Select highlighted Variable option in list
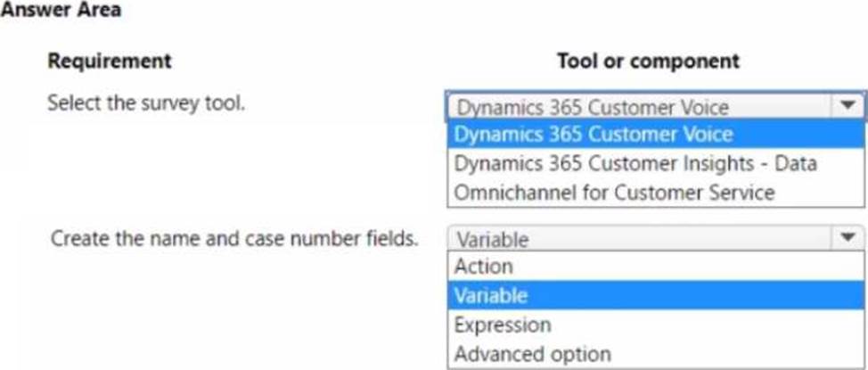The image size is (868, 370). pos(655,295)
